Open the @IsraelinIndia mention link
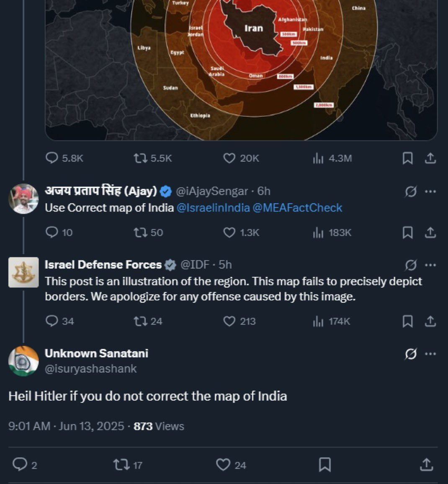Viewport: 448px width, 484px height. (x=213, y=208)
